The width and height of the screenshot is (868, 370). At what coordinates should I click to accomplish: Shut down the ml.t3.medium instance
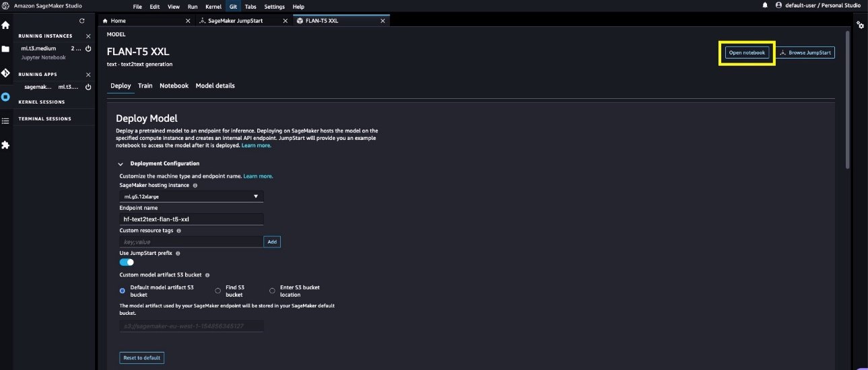tap(88, 48)
